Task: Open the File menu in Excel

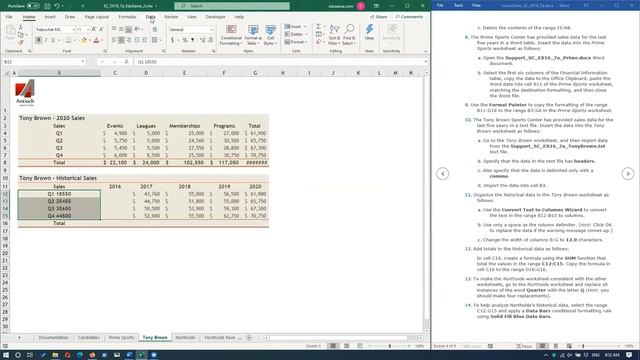Action: tap(9, 17)
